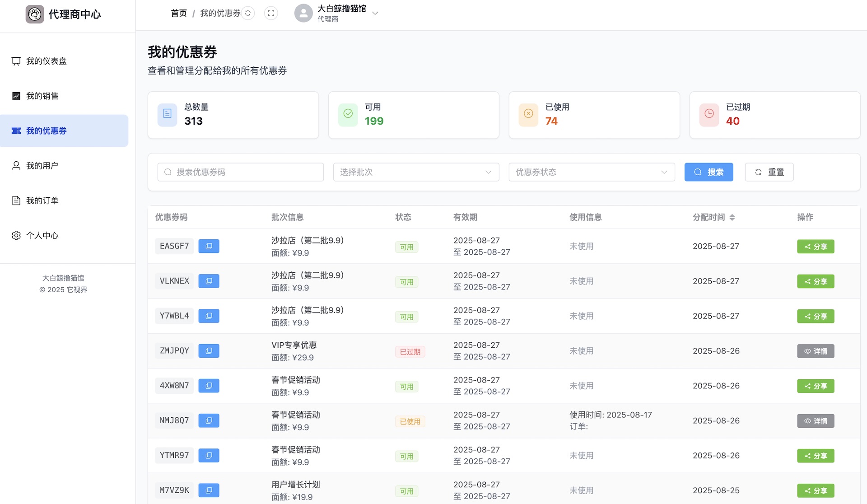Copy coupon code EASGF7
This screenshot has height=504, width=867.
[209, 246]
